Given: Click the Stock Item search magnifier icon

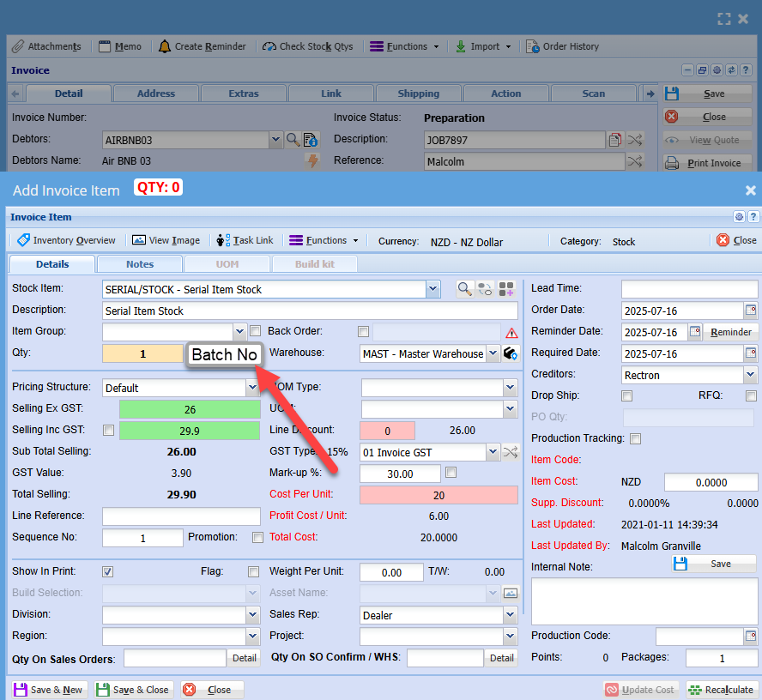Looking at the screenshot, I should pyautogui.click(x=464, y=289).
